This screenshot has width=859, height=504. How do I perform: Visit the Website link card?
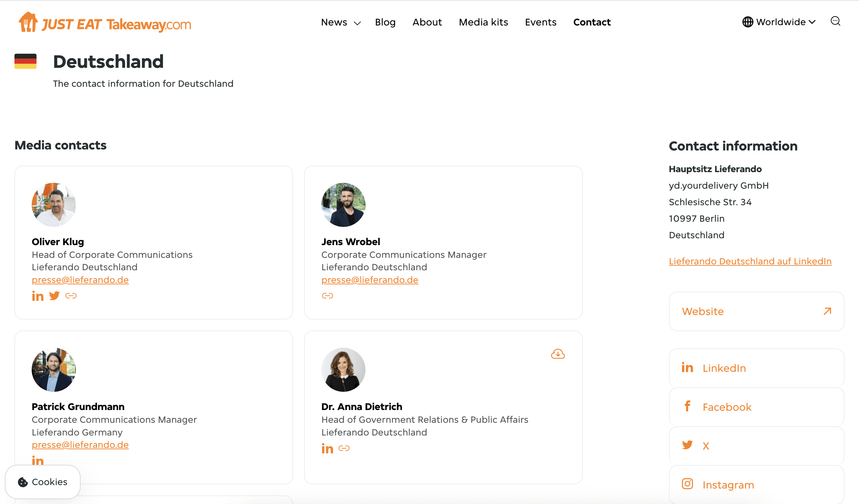756,311
